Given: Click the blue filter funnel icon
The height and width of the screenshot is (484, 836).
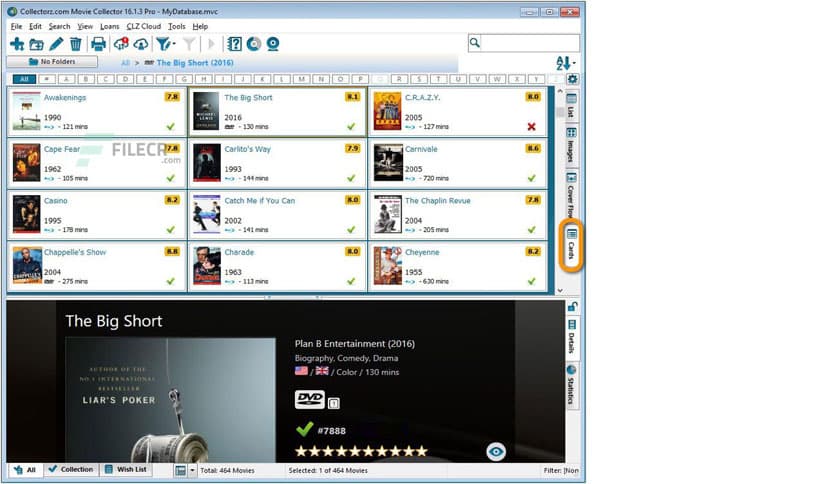Looking at the screenshot, I should coord(163,44).
